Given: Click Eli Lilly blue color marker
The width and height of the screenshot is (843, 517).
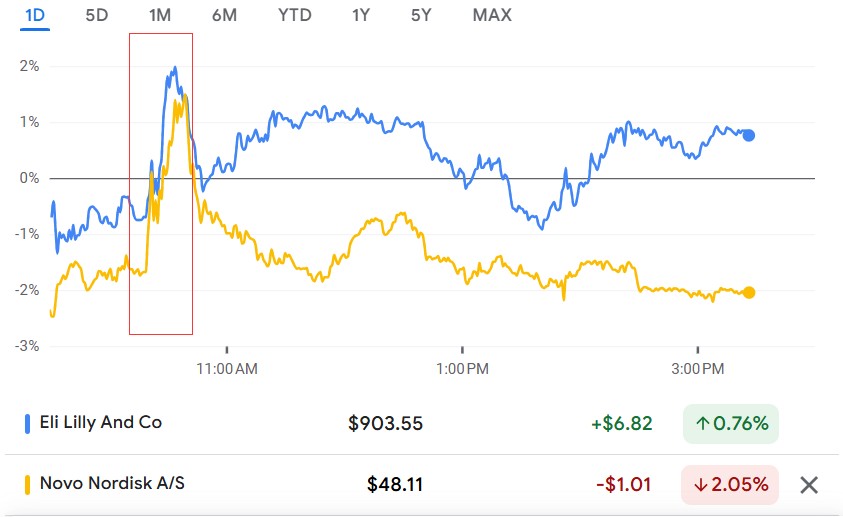Looking at the screenshot, I should click(x=27, y=423).
